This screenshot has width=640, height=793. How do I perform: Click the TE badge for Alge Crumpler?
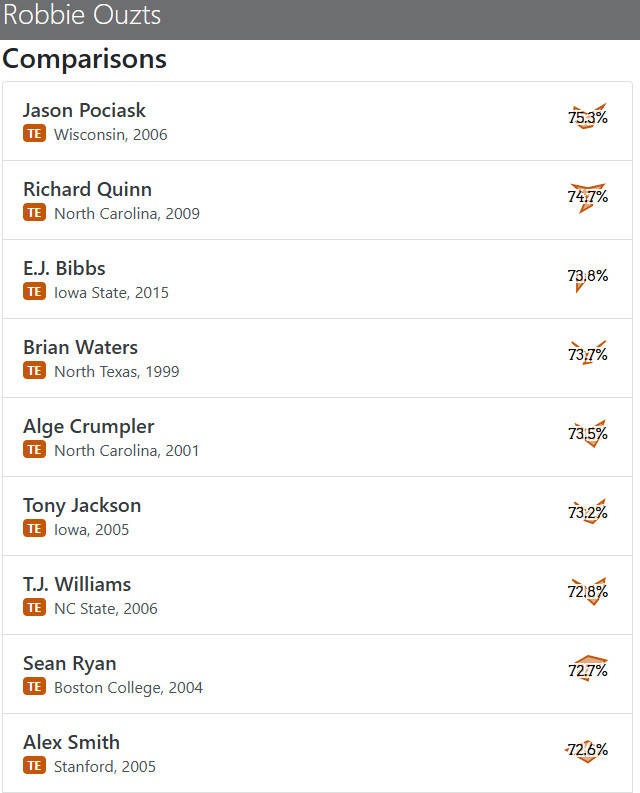(34, 450)
